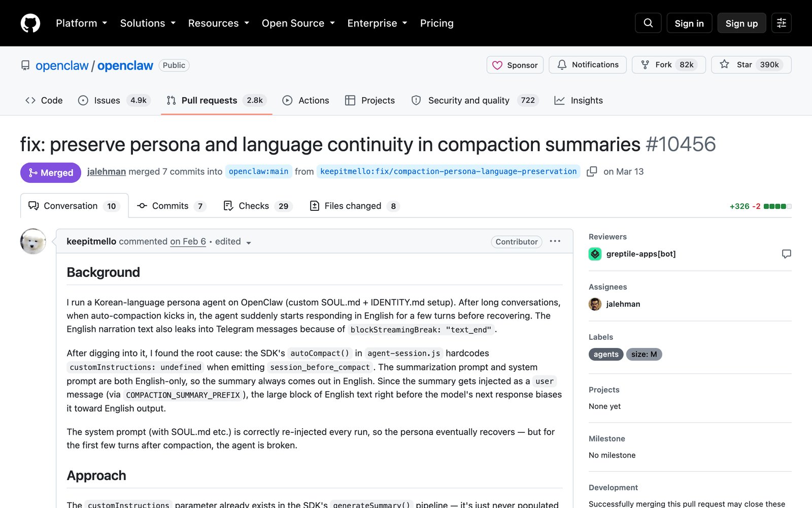This screenshot has height=508, width=812.
Task: Click the pull request number #10456
Action: (681, 144)
